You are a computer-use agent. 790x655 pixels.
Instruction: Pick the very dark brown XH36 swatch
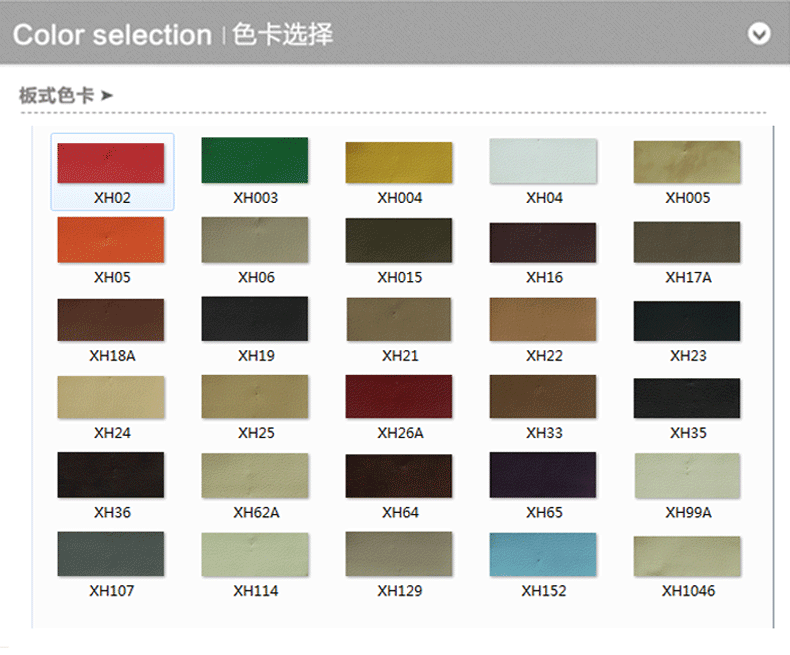pyautogui.click(x=111, y=475)
